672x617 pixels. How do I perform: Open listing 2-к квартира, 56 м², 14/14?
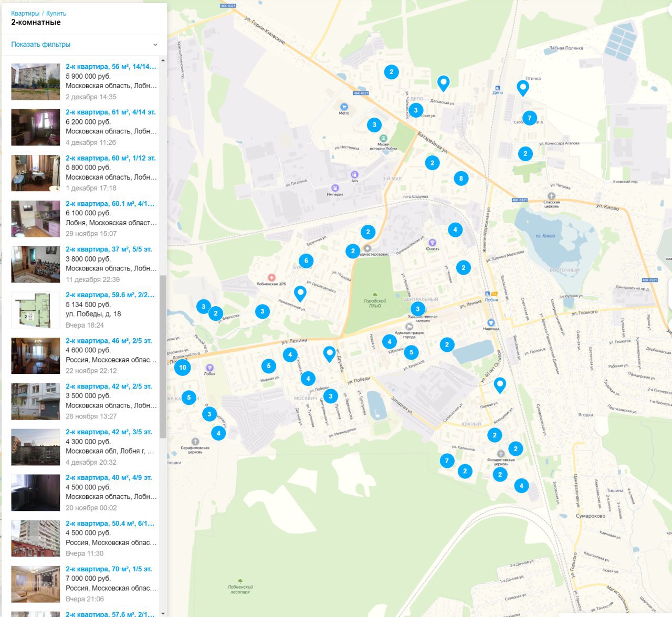tap(111, 67)
